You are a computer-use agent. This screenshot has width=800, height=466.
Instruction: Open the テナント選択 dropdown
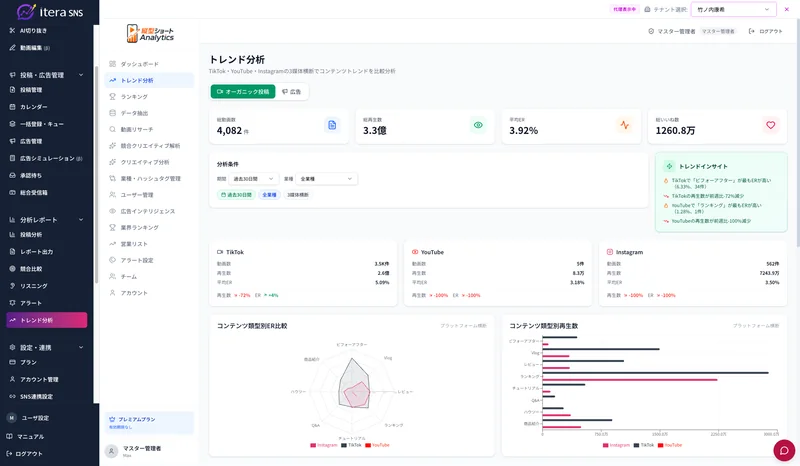coord(733,9)
